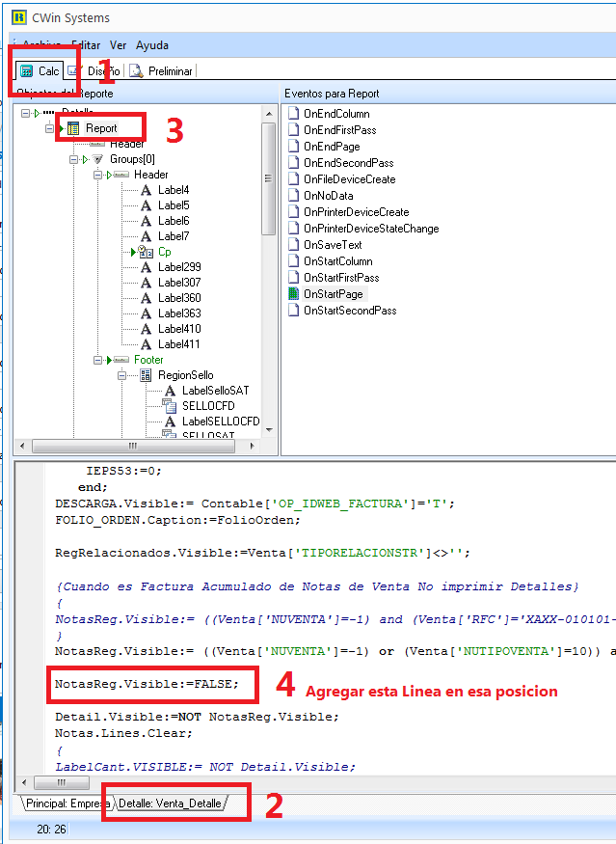
Task: Click the Cp variable icon
Action: pos(146,252)
